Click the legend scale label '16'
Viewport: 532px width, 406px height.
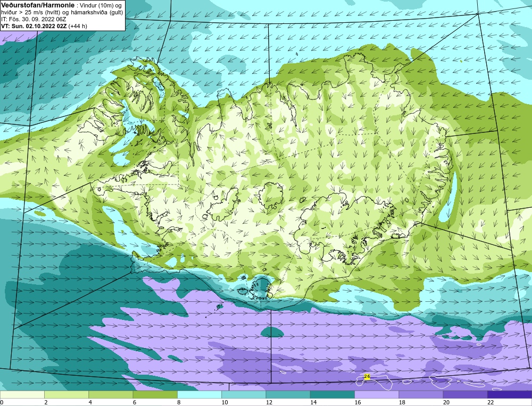[x=358, y=402]
